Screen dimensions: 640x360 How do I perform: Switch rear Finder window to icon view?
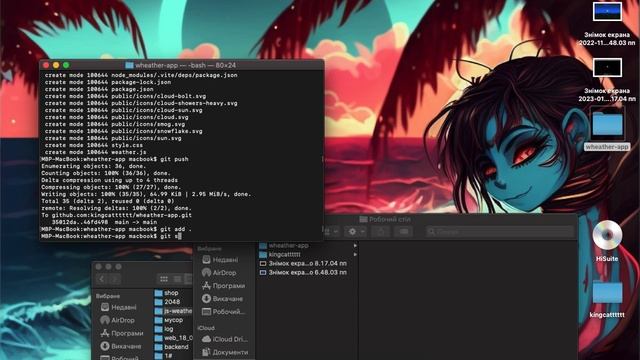[x=164, y=279]
